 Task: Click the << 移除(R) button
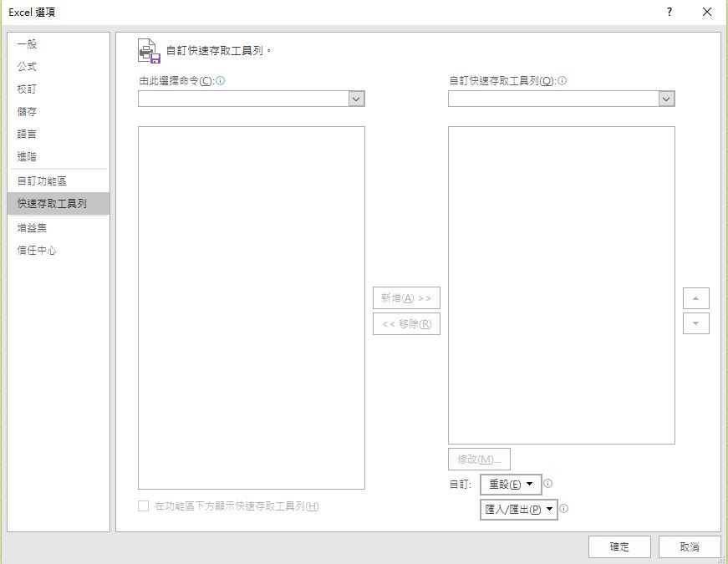click(406, 323)
